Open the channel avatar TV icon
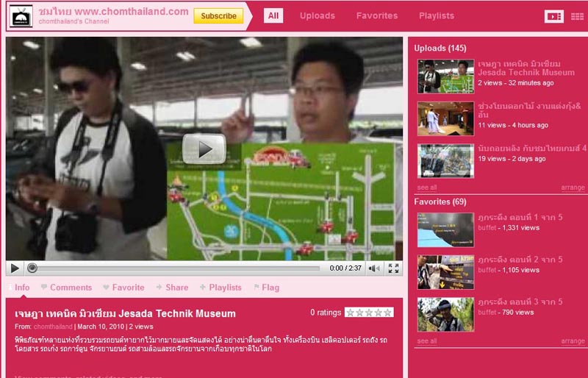This screenshot has height=378, width=588. [x=21, y=16]
